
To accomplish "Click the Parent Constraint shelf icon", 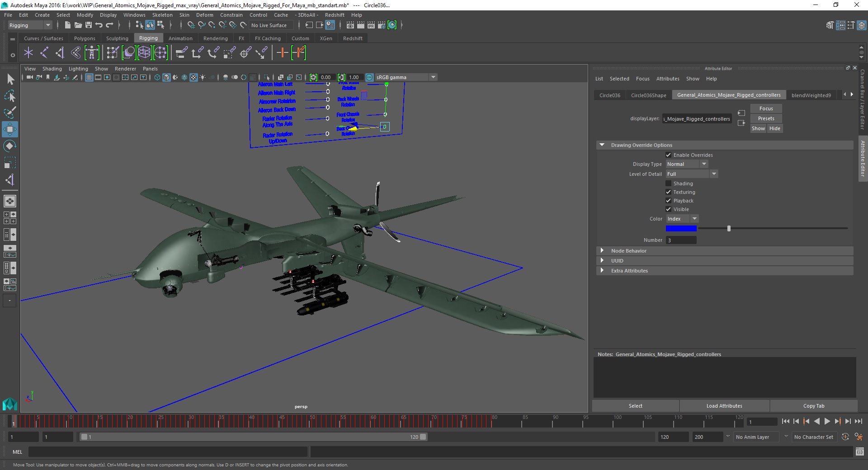I will pyautogui.click(x=181, y=53).
